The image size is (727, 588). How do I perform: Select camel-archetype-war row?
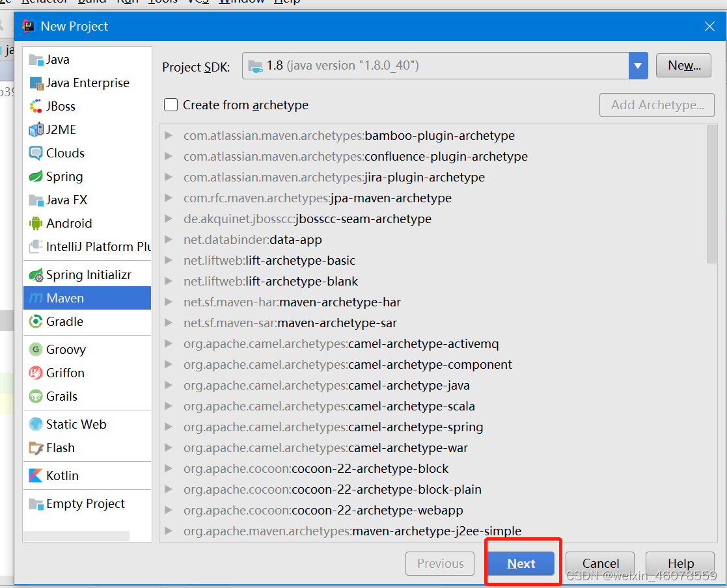[x=433, y=448]
